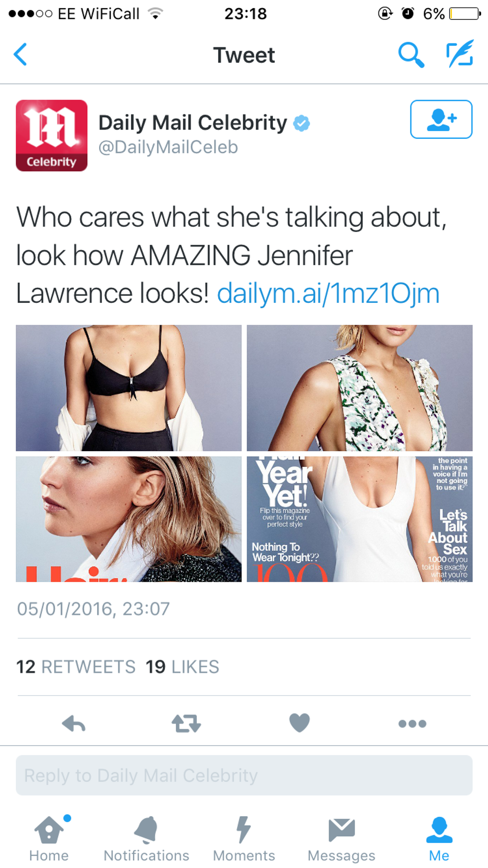488x868 pixels.
Task: View the black bikini top photo
Action: [128, 388]
